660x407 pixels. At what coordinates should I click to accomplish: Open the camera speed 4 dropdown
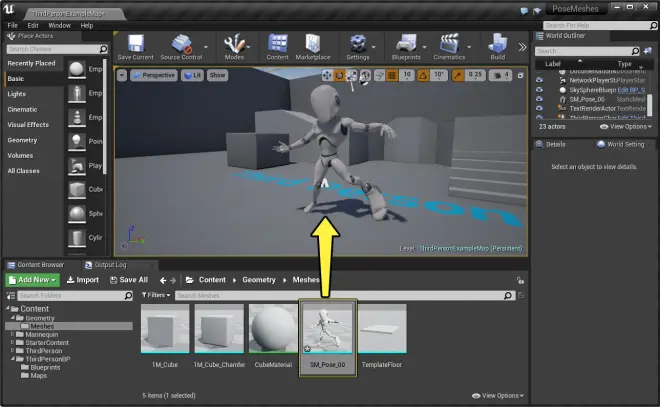pyautogui.click(x=501, y=75)
